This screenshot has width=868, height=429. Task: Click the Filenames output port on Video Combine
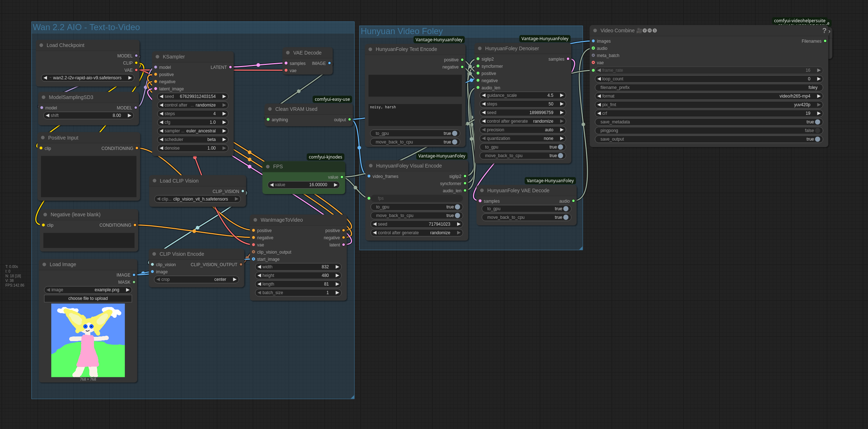825,41
